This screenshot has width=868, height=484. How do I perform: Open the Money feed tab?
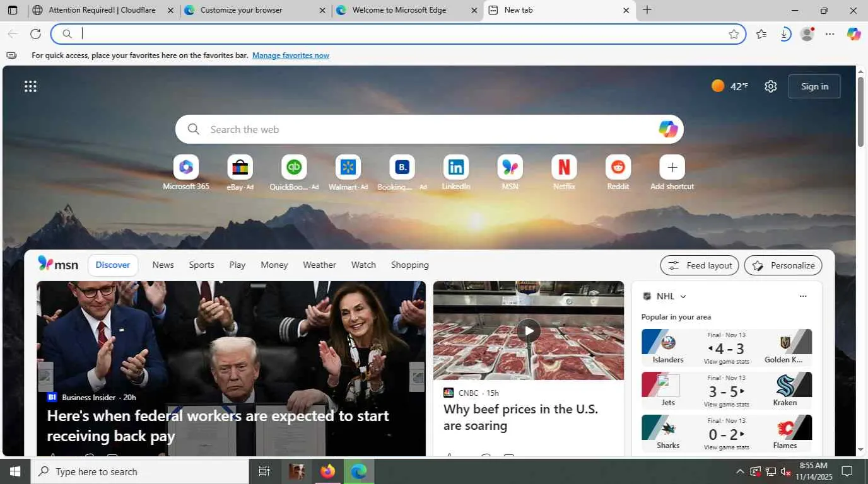pyautogui.click(x=274, y=265)
